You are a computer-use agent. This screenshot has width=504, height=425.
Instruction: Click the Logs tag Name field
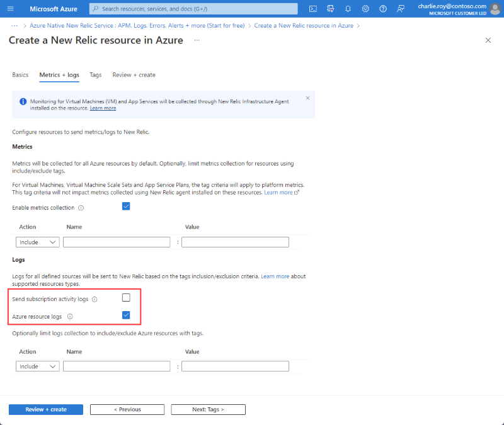(117, 366)
